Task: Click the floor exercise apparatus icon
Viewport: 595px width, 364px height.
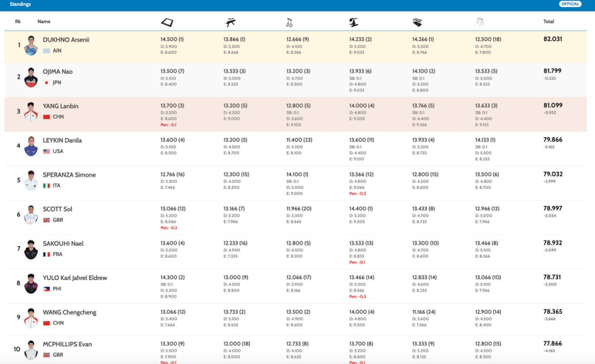Action: pos(167,23)
